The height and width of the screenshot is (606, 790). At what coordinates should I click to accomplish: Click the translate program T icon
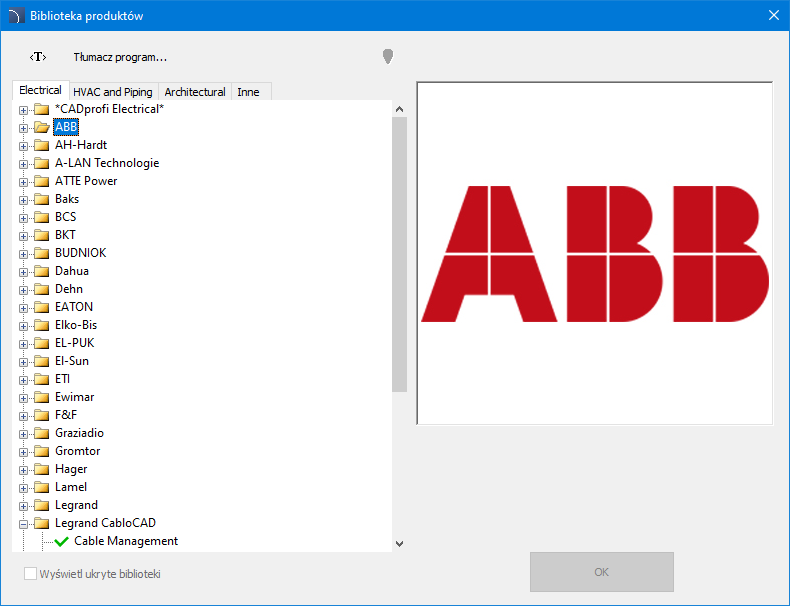coord(38,57)
